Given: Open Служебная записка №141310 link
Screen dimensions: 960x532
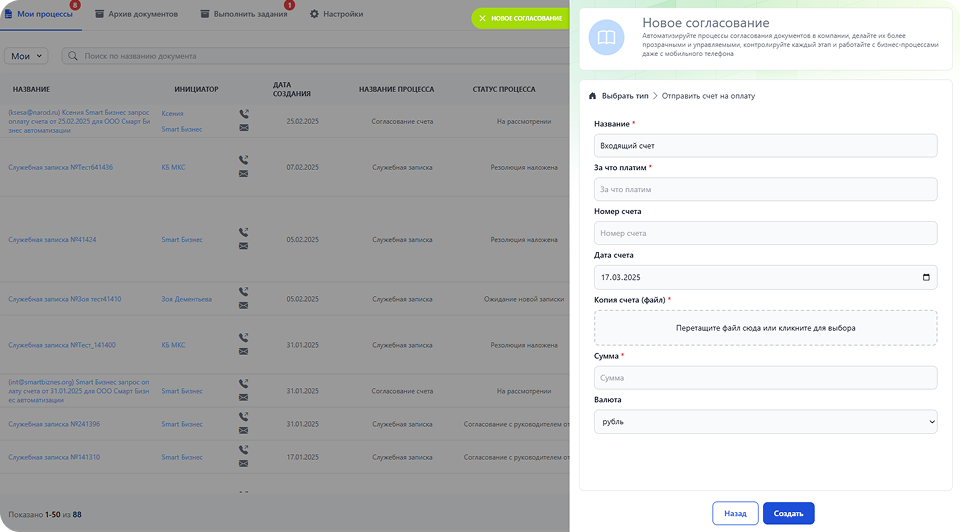Looking at the screenshot, I should (x=54, y=457).
